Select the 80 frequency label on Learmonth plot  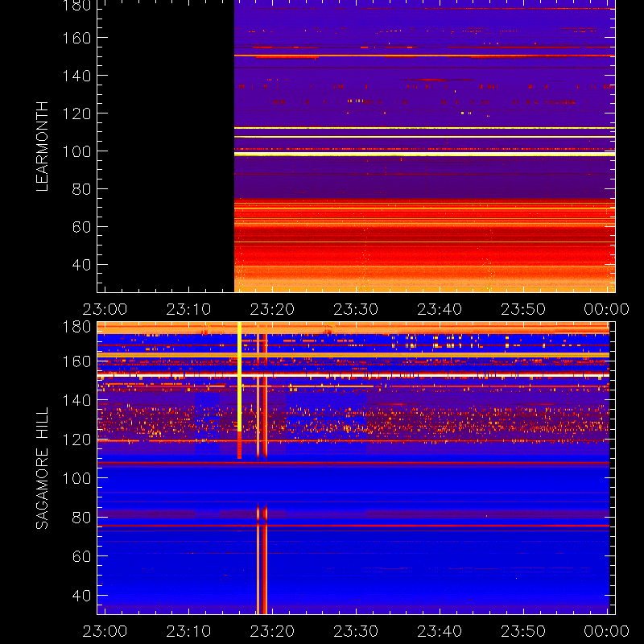pos(82,189)
